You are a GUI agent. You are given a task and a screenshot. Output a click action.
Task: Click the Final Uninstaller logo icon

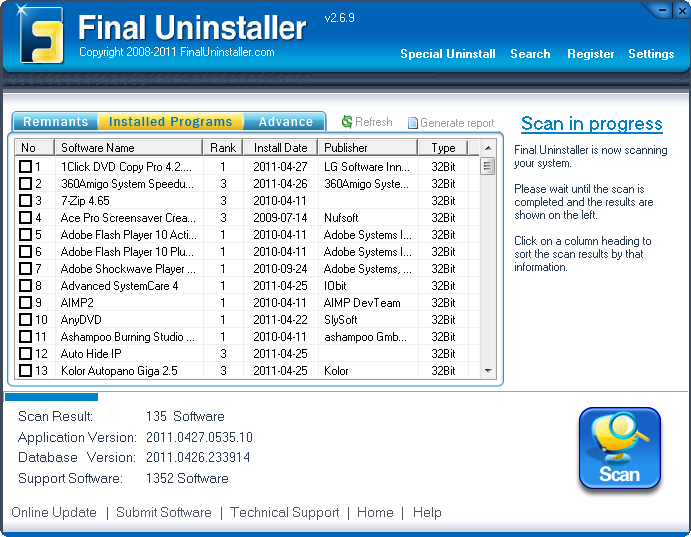click(41, 34)
